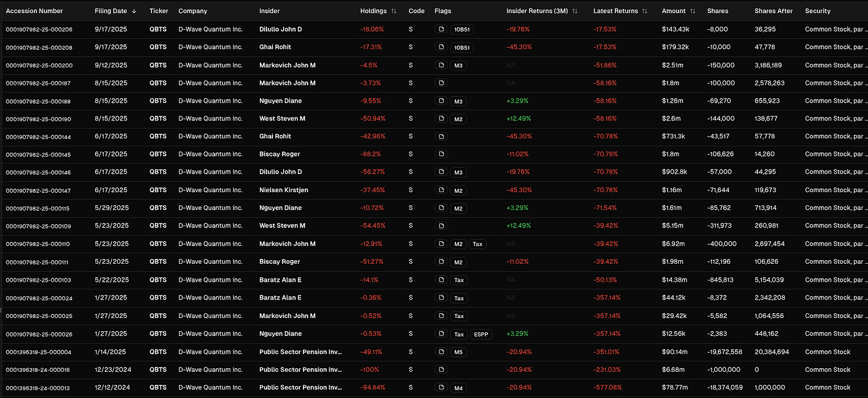
Task: Open document icon for filing 0001907982-25-000144
Action: tap(441, 137)
